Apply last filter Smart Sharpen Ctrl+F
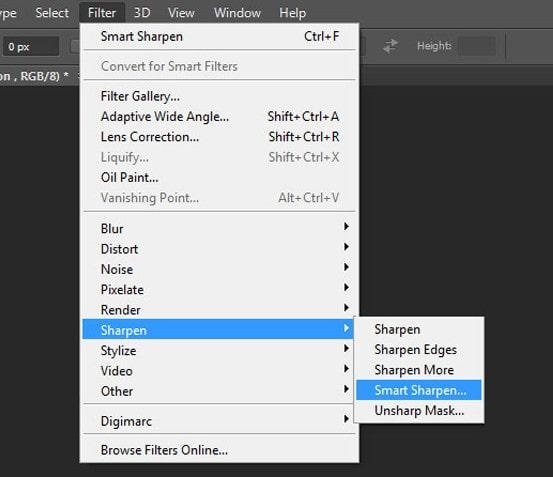Viewport: 553px width, 477px height. coord(219,36)
